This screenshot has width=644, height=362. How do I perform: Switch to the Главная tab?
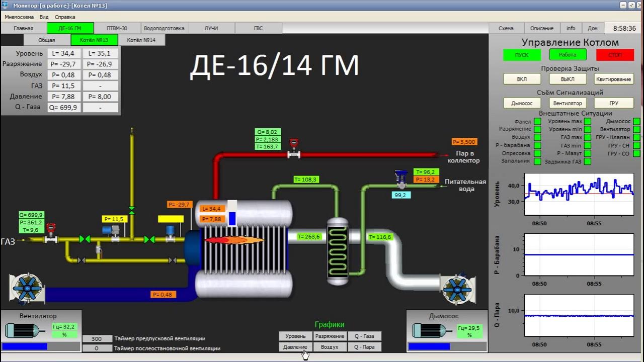[x=24, y=28]
